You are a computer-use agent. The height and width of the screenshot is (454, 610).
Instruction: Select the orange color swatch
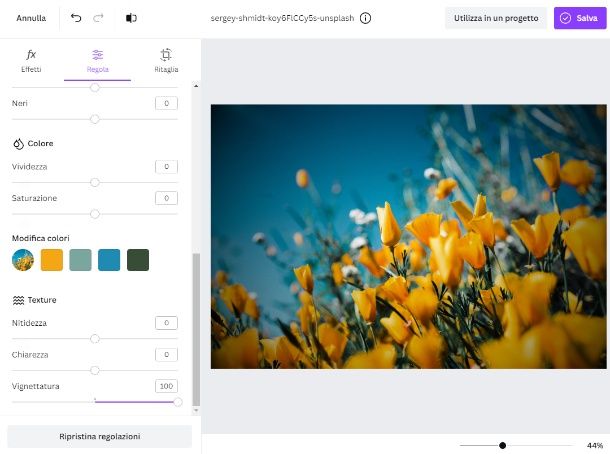click(52, 260)
